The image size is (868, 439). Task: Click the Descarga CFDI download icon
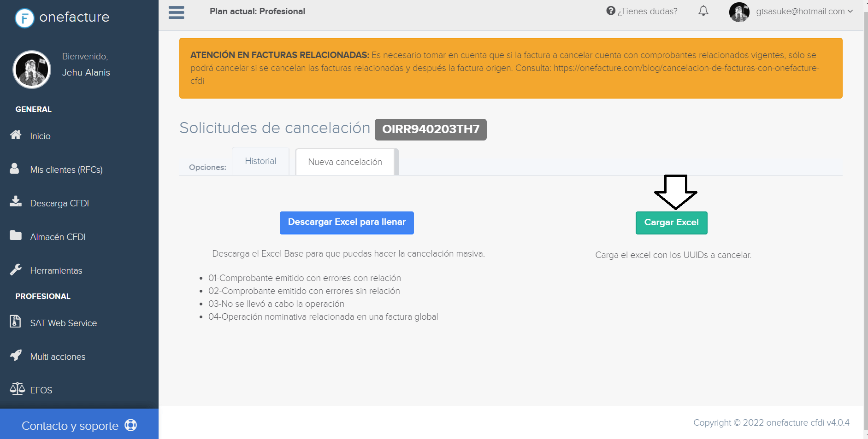pos(15,201)
